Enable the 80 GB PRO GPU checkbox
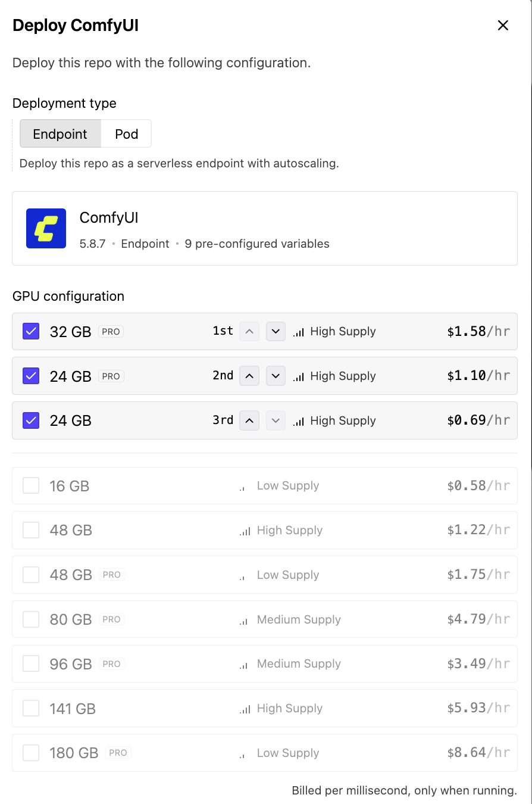This screenshot has height=804, width=532. coord(31,619)
